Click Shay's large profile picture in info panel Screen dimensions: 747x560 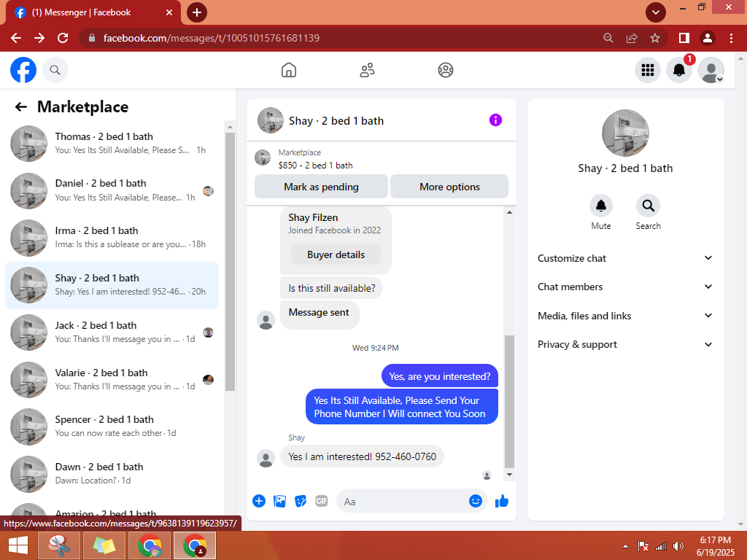click(625, 133)
